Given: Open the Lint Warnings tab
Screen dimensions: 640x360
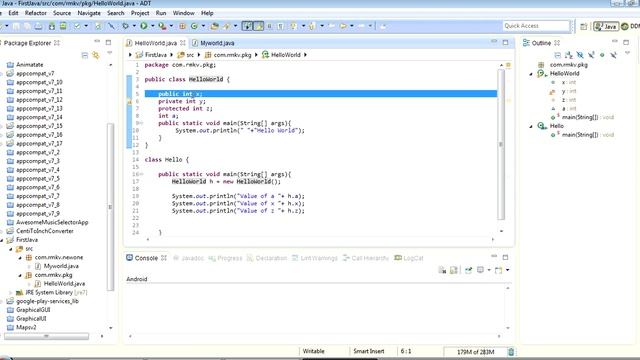Looking at the screenshot, I should pos(315,258).
